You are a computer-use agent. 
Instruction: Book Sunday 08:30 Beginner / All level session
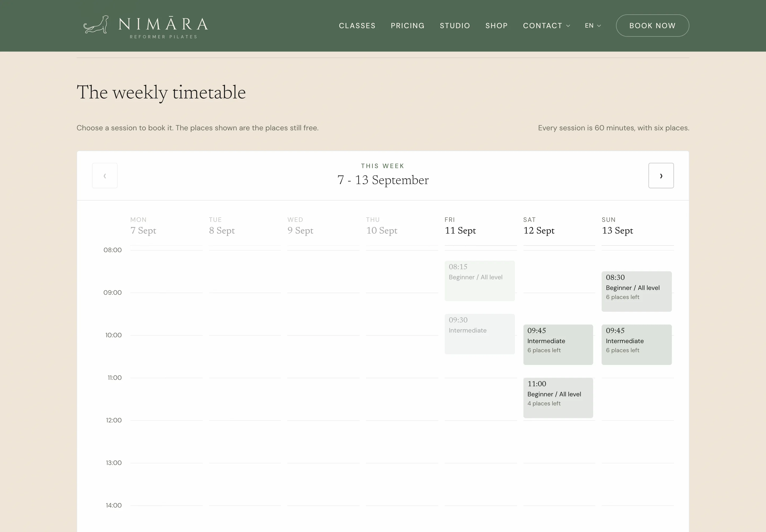(x=636, y=292)
